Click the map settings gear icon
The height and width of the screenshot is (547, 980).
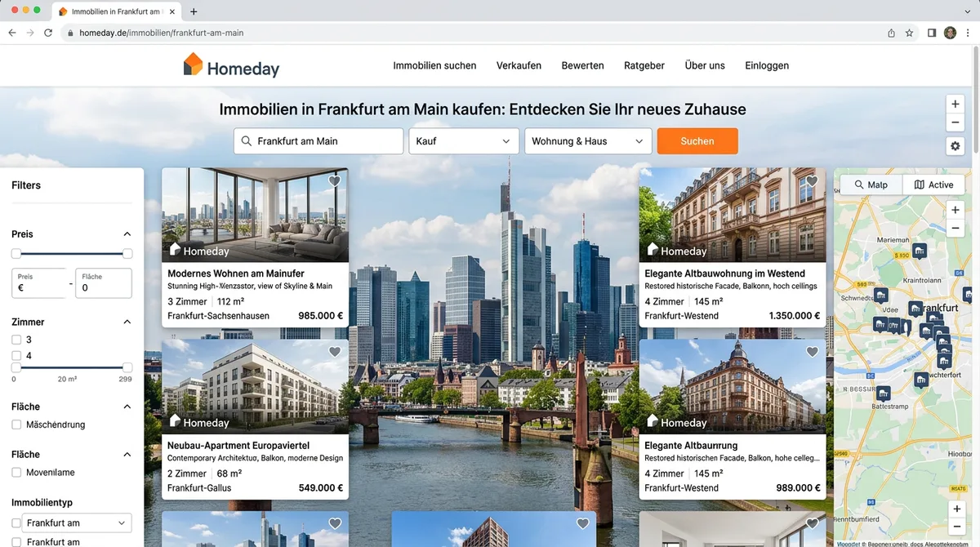(955, 146)
